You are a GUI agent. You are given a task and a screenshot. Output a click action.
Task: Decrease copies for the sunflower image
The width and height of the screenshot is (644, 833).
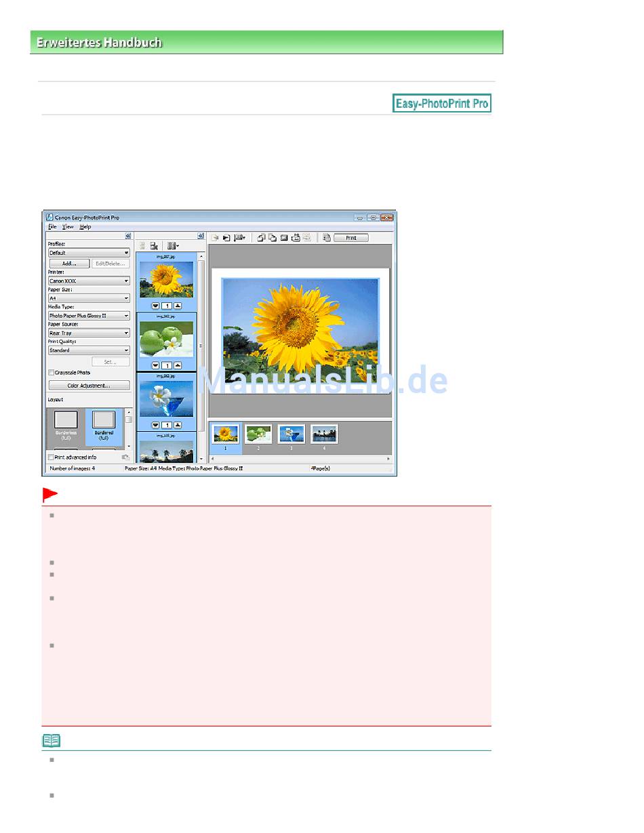[155, 306]
